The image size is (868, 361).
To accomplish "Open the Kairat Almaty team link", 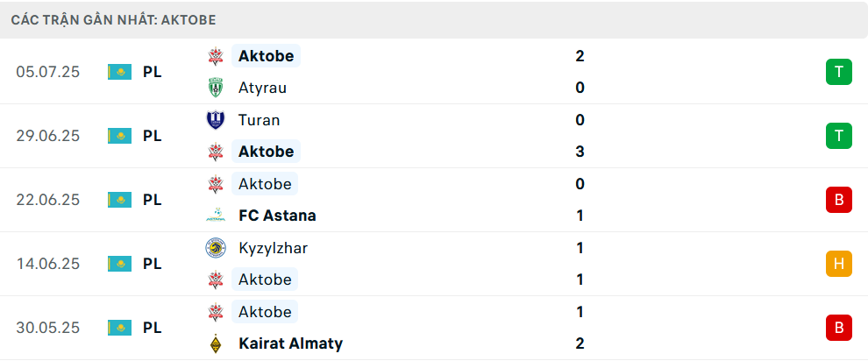I will tap(290, 343).
